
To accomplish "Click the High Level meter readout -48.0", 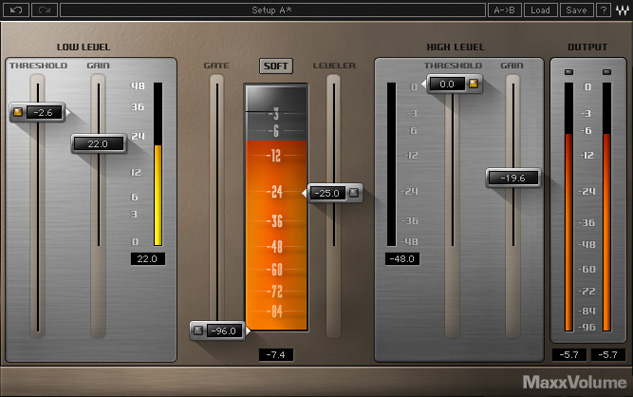I will [x=402, y=259].
